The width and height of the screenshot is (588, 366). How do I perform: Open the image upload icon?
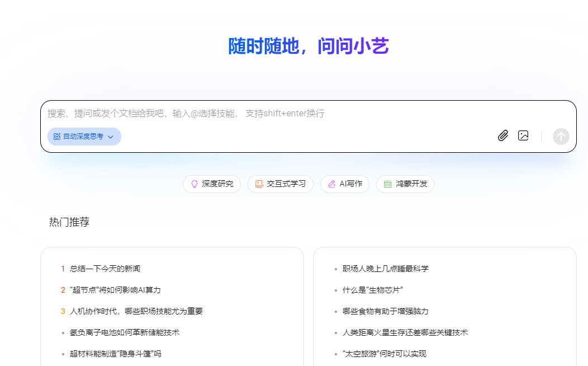tap(523, 135)
